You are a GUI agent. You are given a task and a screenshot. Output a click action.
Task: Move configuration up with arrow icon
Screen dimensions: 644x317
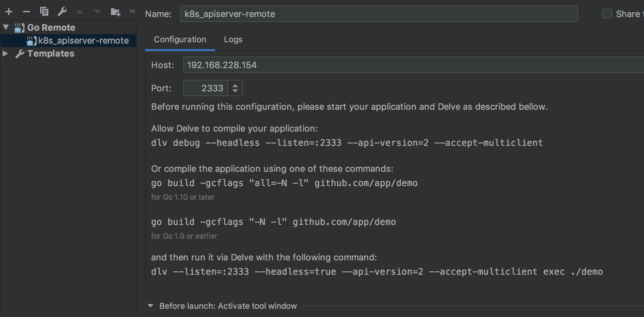(x=80, y=12)
